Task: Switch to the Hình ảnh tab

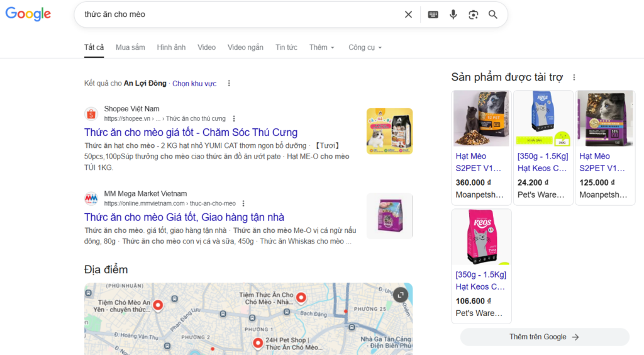Action: click(171, 47)
